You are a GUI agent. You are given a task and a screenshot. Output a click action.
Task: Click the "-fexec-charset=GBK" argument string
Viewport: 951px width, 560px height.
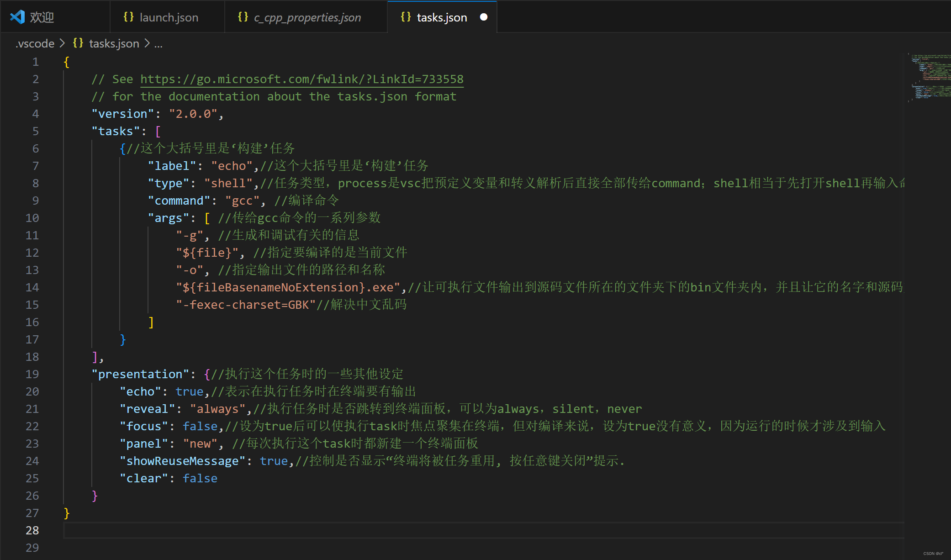tap(246, 305)
